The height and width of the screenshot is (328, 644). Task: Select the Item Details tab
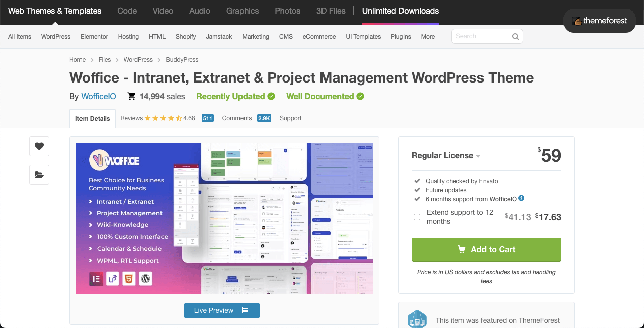point(93,119)
